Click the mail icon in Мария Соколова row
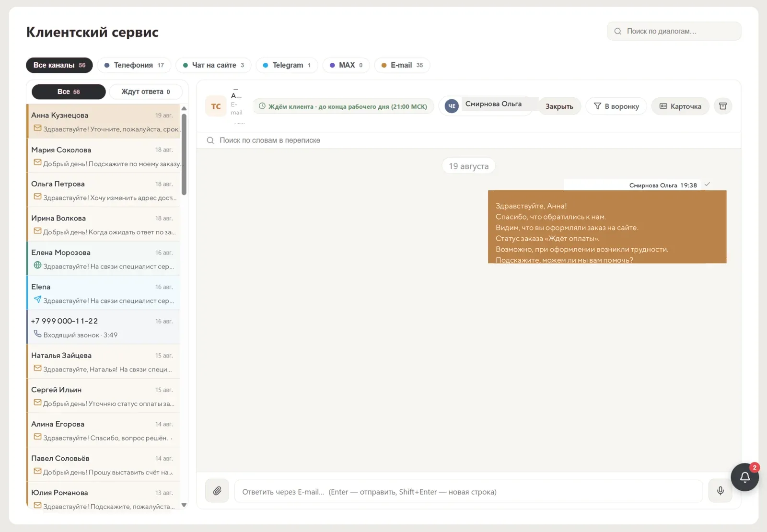 (x=37, y=162)
